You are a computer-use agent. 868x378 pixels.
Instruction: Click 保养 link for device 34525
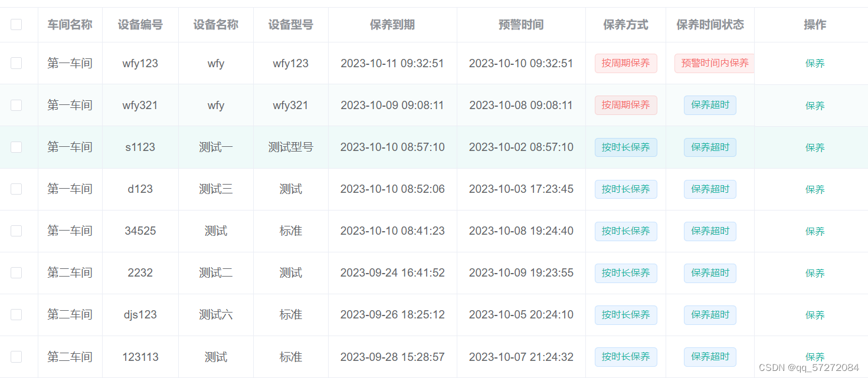(x=815, y=231)
